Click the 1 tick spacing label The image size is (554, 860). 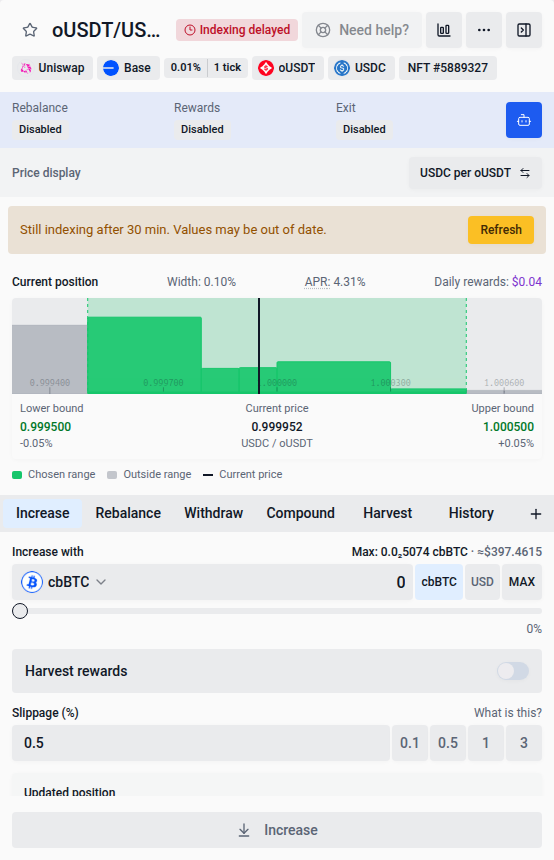coord(228,67)
